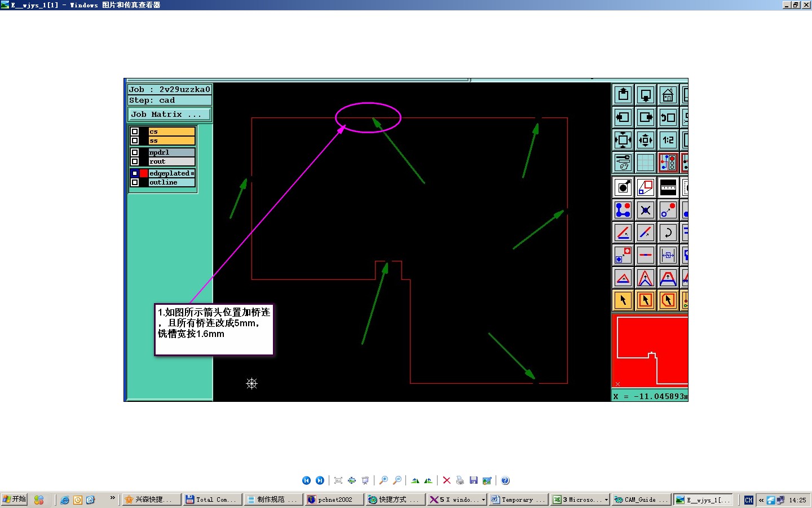Click the system clock showing 14:25
The image size is (812, 508).
[x=797, y=500]
